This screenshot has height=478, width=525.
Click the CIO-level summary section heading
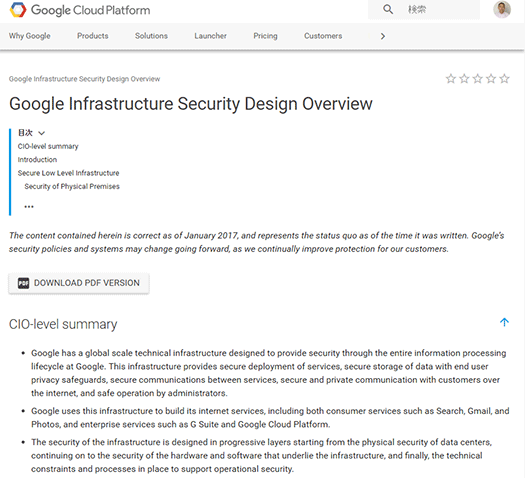click(63, 324)
